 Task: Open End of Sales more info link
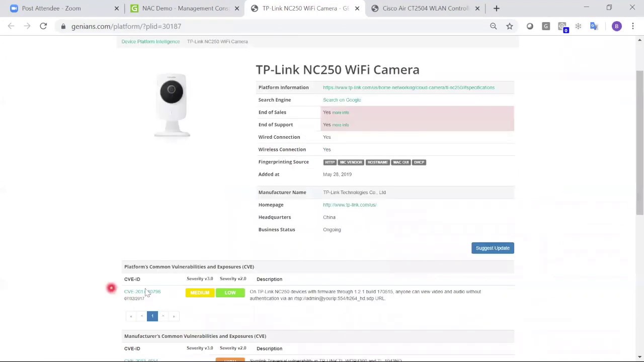[340, 113]
